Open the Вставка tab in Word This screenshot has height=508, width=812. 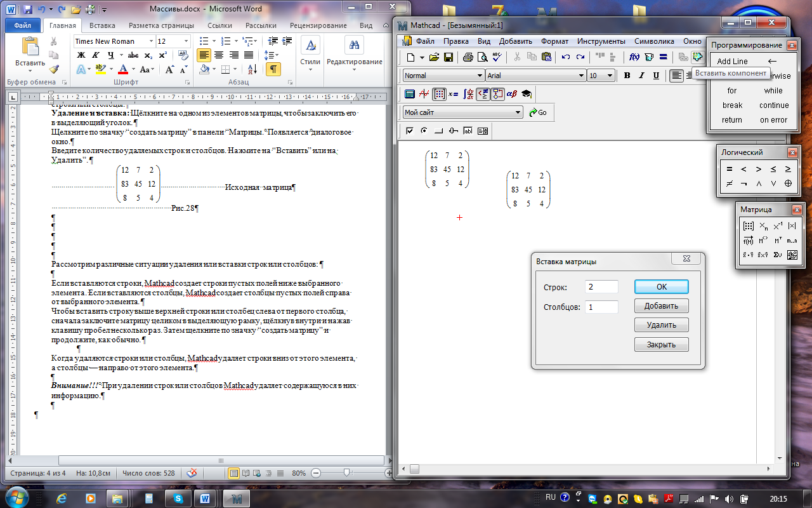click(102, 25)
